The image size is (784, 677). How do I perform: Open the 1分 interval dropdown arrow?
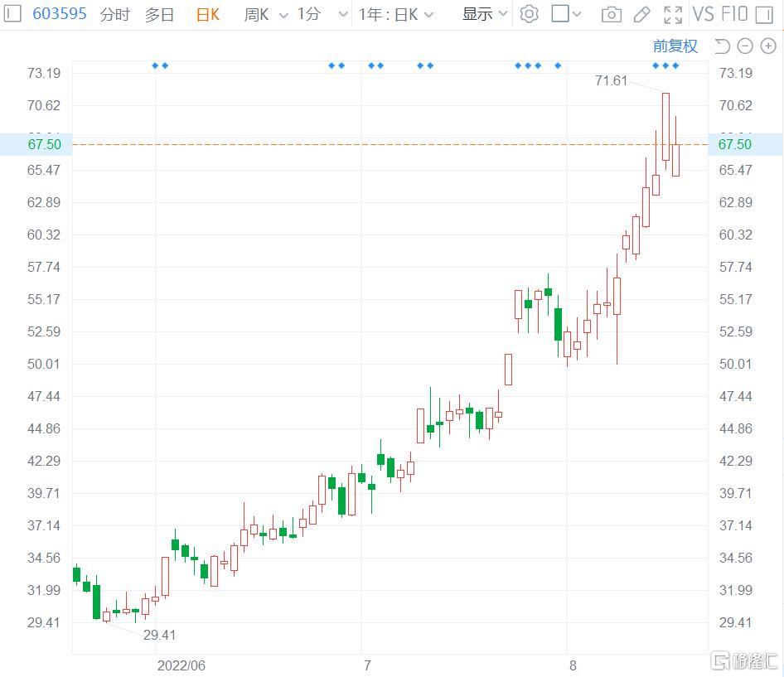tap(343, 14)
